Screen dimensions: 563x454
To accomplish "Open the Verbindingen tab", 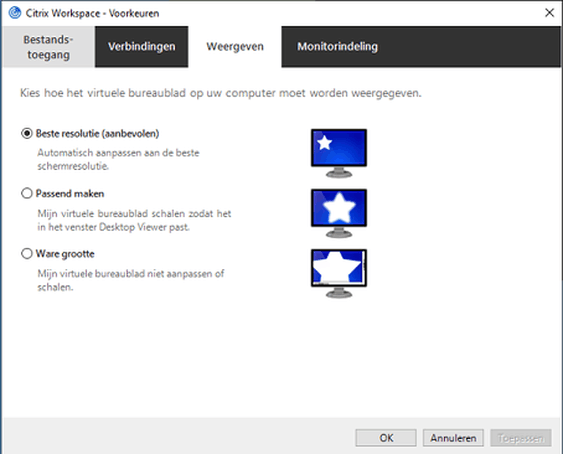I will click(x=141, y=47).
